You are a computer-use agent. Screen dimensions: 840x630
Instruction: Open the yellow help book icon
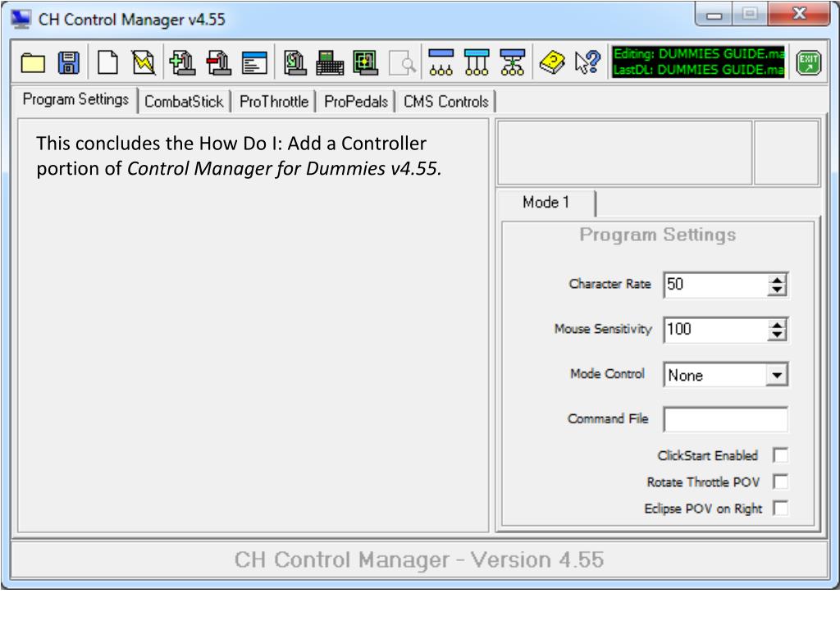(552, 62)
